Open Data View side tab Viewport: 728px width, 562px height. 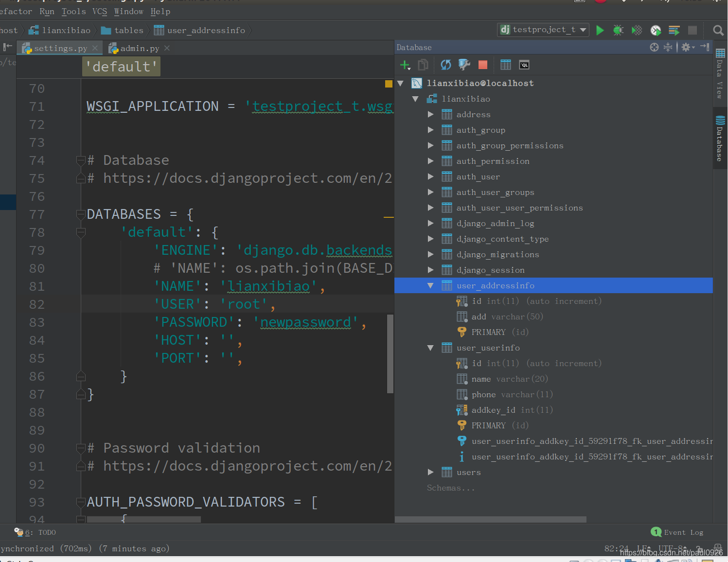pos(720,74)
